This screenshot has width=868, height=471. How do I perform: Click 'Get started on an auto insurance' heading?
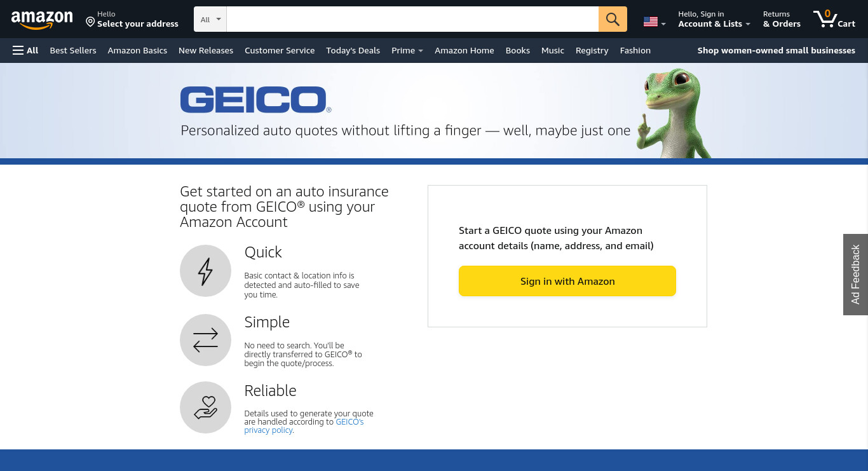pos(284,207)
